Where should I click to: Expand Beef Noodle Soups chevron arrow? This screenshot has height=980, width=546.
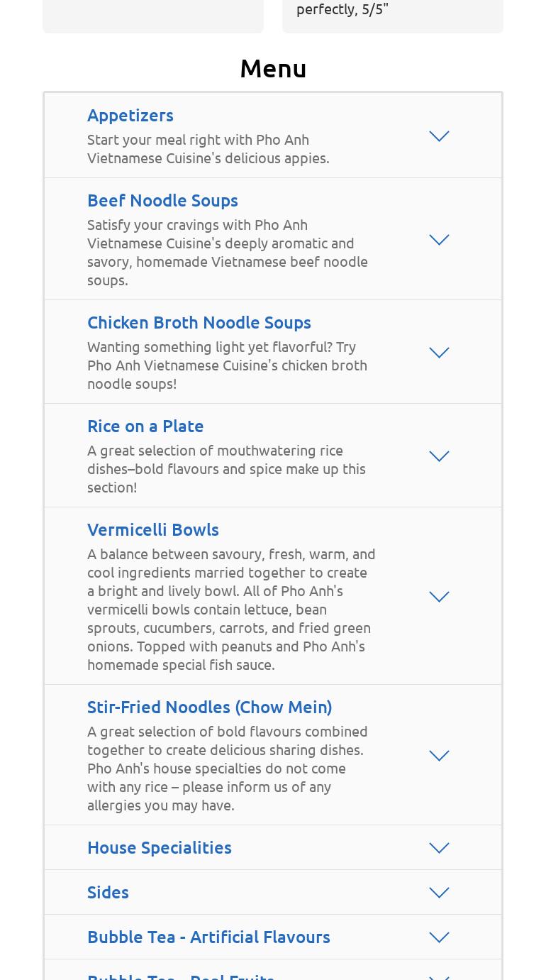(x=439, y=240)
